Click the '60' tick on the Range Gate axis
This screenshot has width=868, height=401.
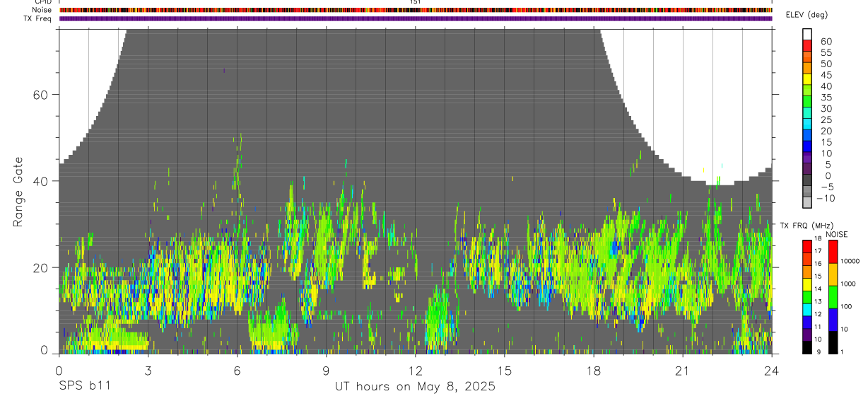point(40,95)
